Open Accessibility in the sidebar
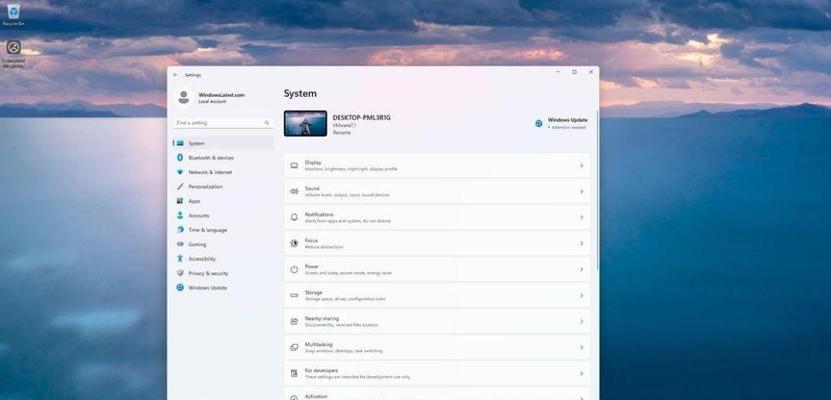The image size is (831, 400). pos(223,259)
